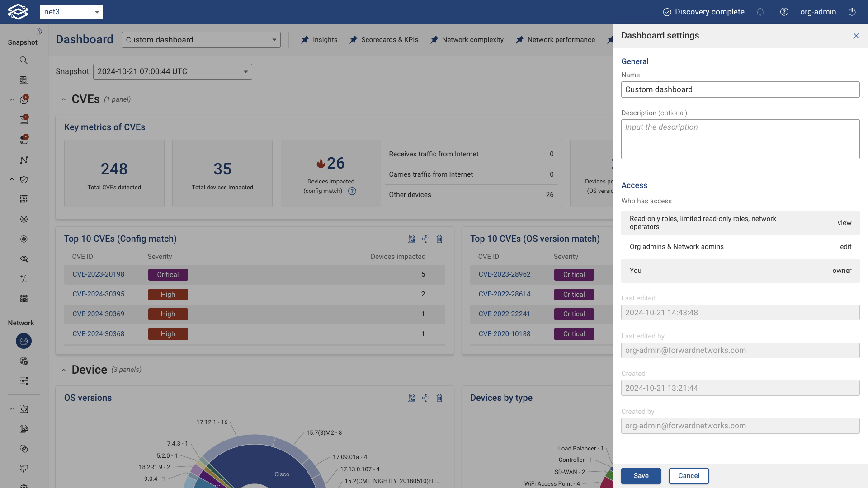868x488 pixels.
Task: Select the dashboard gauge icon under Network
Action: (24, 341)
